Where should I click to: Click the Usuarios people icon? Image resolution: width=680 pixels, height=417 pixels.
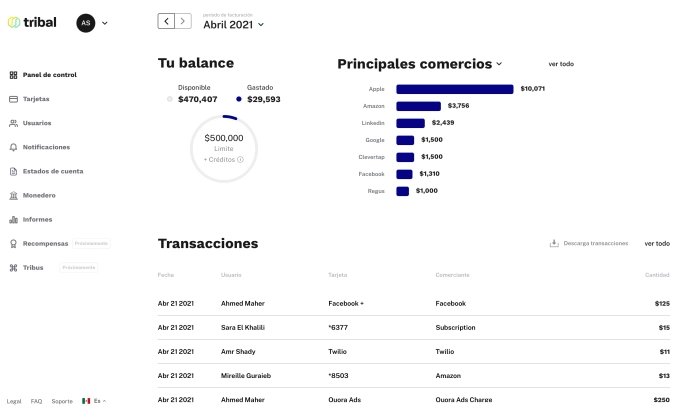(x=13, y=123)
